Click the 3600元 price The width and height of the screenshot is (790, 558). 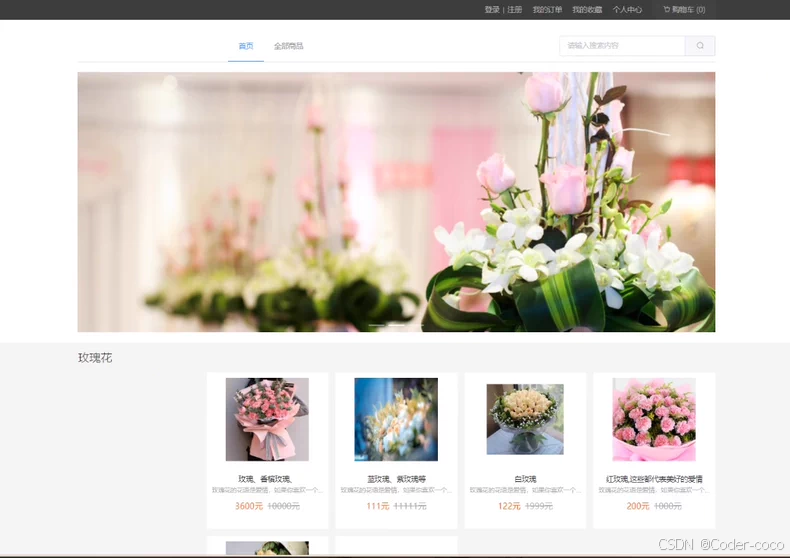(x=249, y=506)
